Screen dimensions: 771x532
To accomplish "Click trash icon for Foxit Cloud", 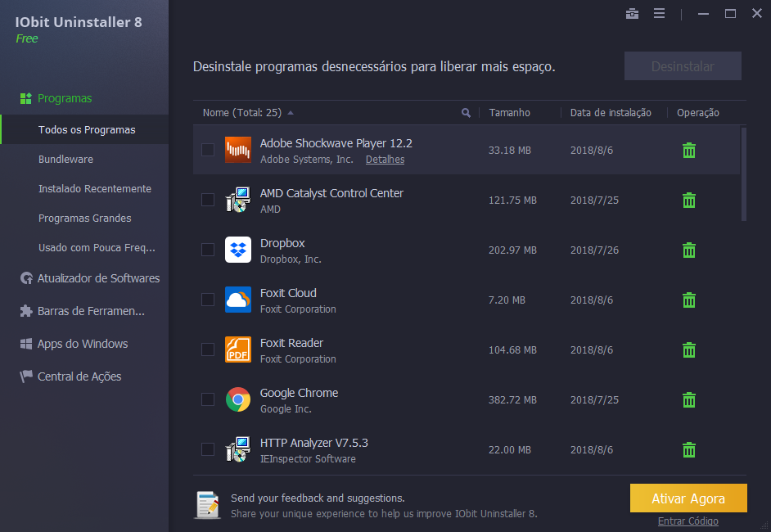I will tap(689, 300).
